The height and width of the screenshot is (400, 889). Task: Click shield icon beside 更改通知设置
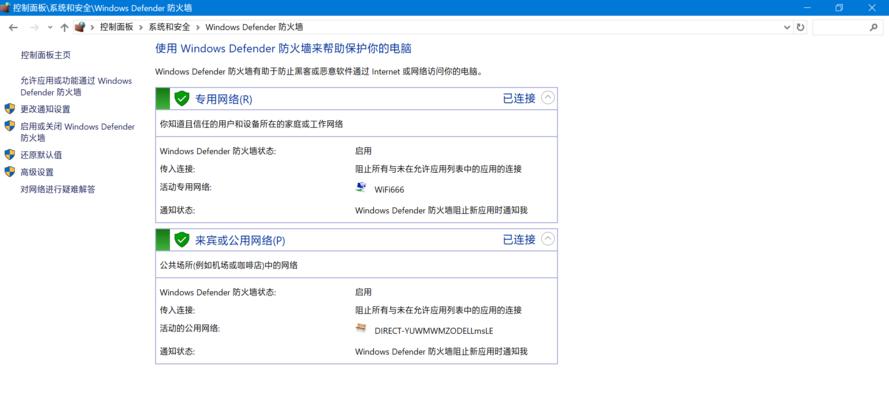click(10, 109)
